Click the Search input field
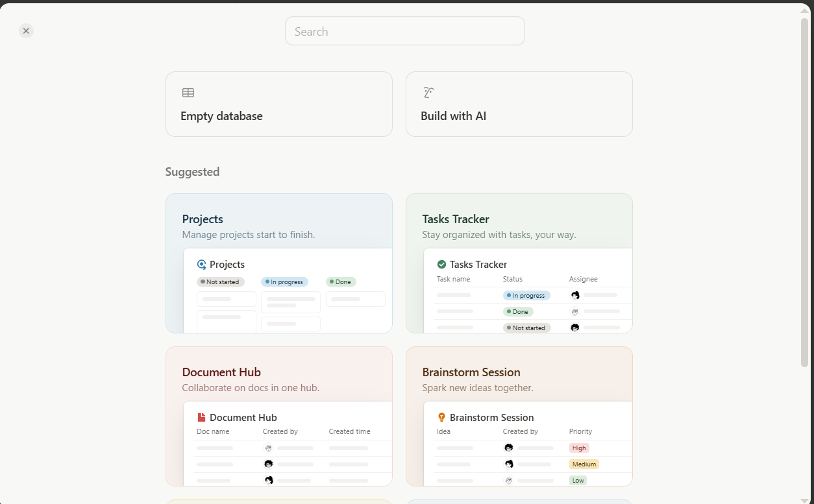 [404, 31]
